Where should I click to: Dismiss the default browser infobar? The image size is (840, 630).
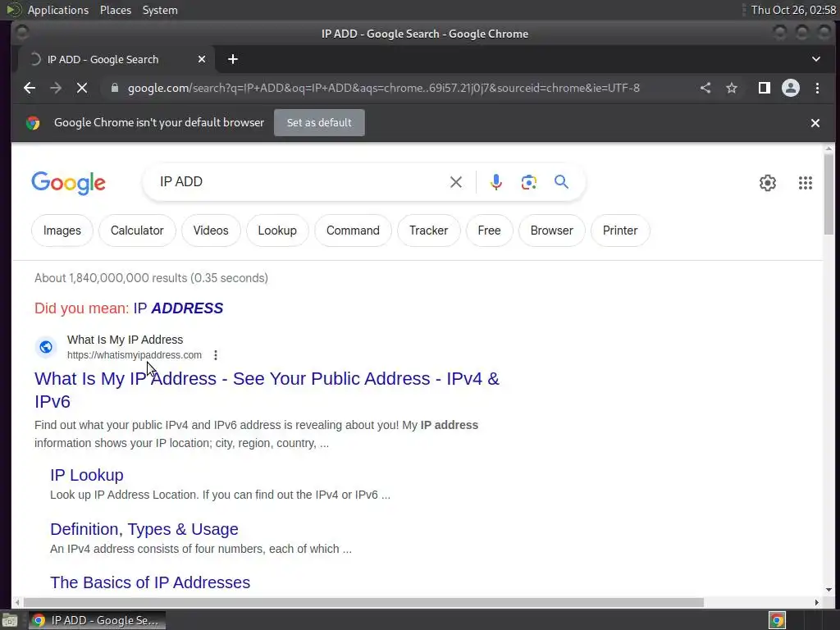pyautogui.click(x=815, y=123)
